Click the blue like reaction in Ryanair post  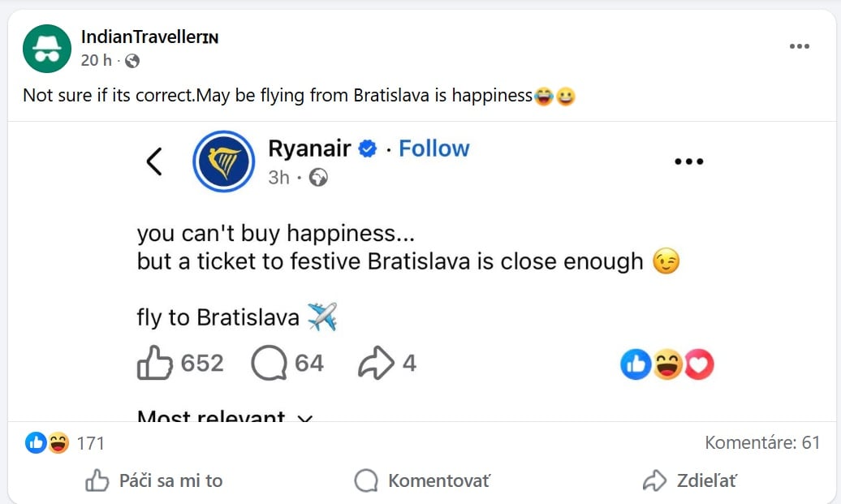click(636, 365)
